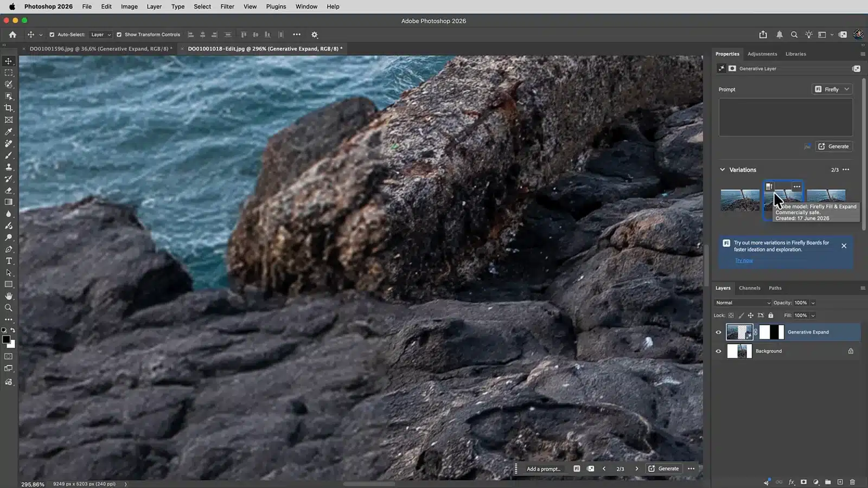Select the Frame tool
Screen dimensions: 868x488
coord(9,120)
